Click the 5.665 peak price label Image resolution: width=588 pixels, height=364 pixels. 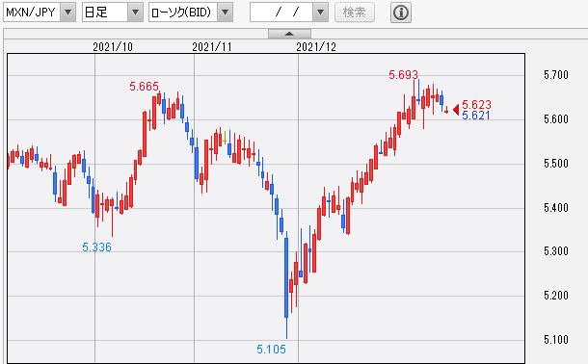144,87
